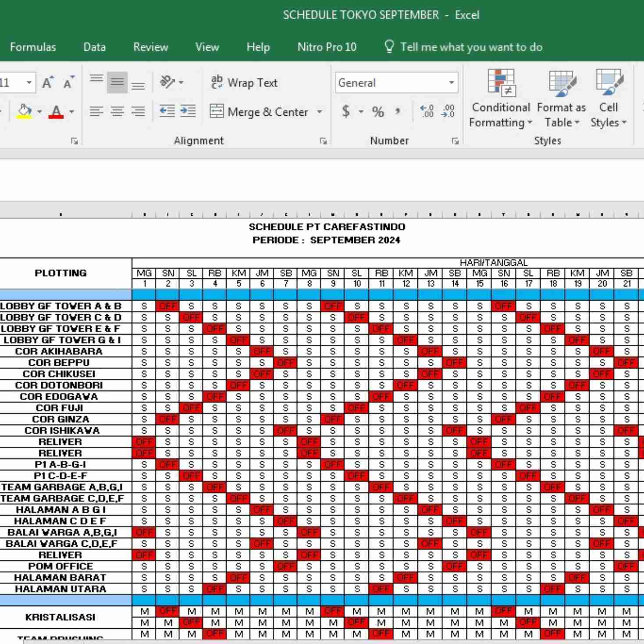Screen dimensions: 644x644
Task: Select TEAM GARBAGE A,B,G,I row label
Action: 61,487
